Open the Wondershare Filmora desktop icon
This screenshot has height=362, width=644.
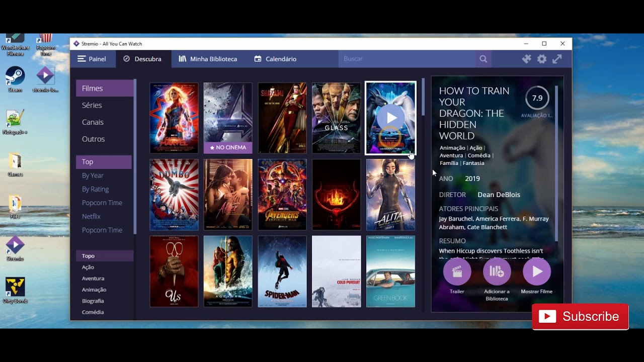point(15,44)
